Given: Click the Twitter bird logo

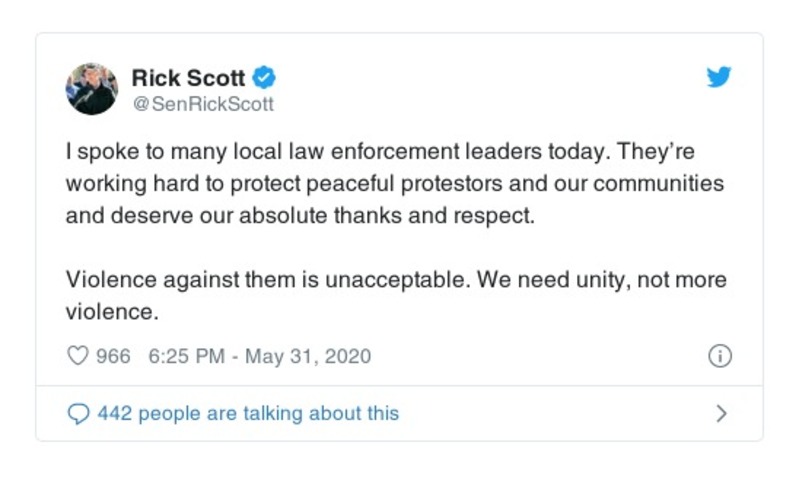Looking at the screenshot, I should tap(719, 78).
